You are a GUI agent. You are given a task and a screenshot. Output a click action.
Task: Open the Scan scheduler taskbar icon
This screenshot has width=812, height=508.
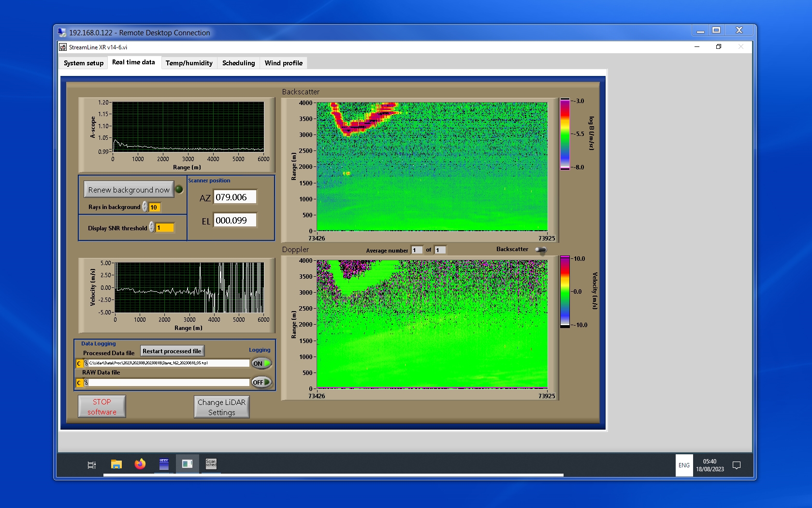tap(211, 464)
